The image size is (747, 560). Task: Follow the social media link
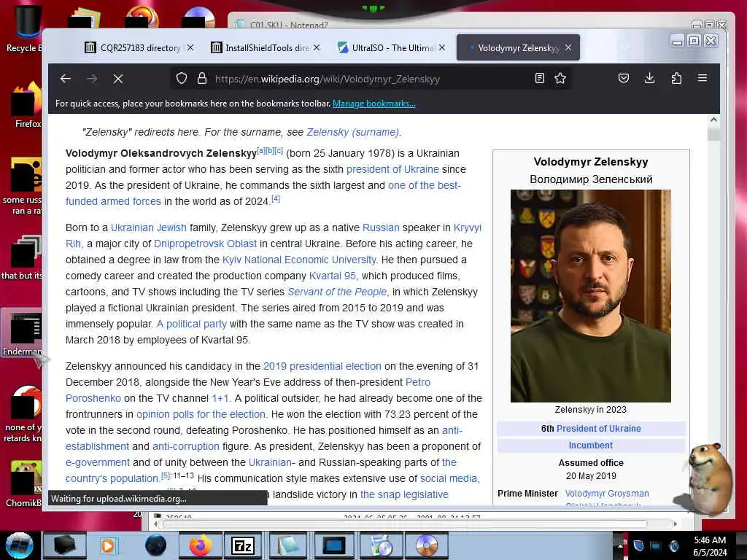pos(449,478)
